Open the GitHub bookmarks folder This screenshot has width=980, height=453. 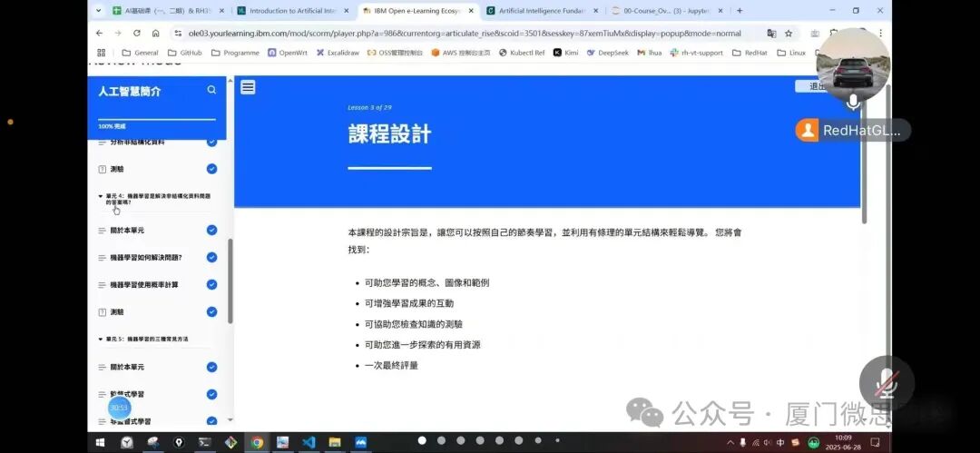[x=185, y=53]
